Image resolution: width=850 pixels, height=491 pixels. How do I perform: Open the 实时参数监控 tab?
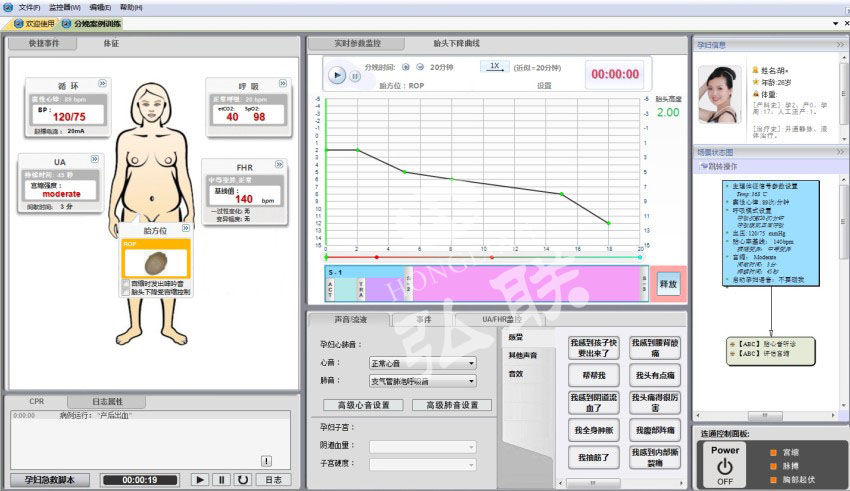coord(357,43)
